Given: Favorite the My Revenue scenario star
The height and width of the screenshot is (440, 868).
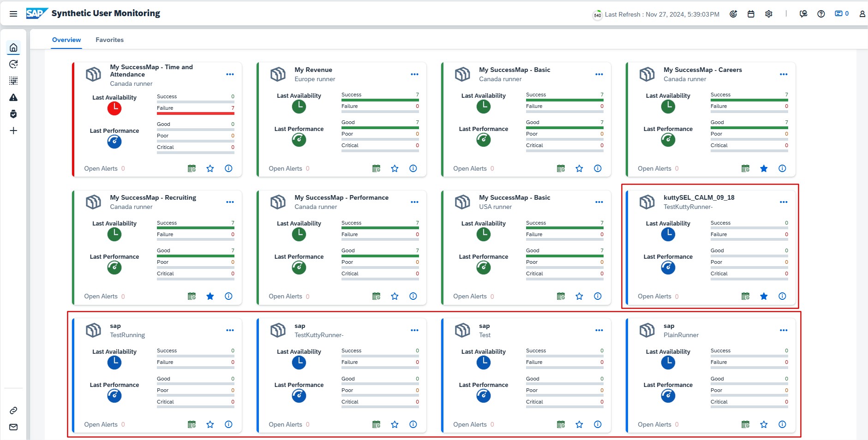Looking at the screenshot, I should [x=395, y=168].
